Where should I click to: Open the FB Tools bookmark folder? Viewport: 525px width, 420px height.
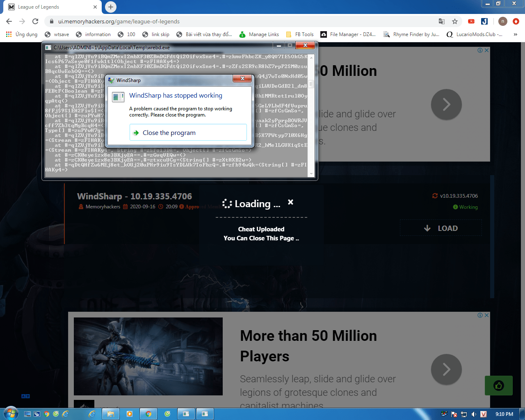point(300,34)
